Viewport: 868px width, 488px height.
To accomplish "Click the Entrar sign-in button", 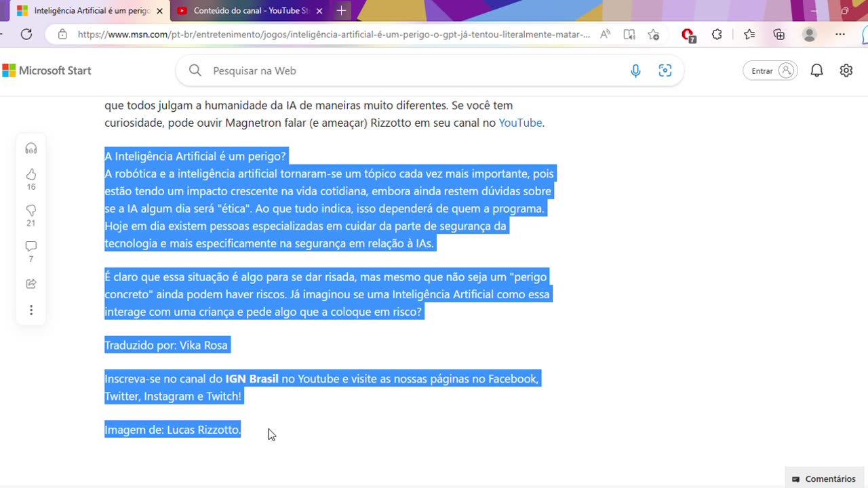I will click(x=770, y=70).
